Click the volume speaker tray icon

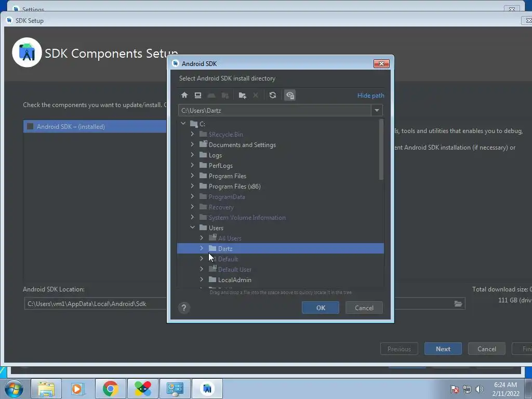tap(480, 389)
